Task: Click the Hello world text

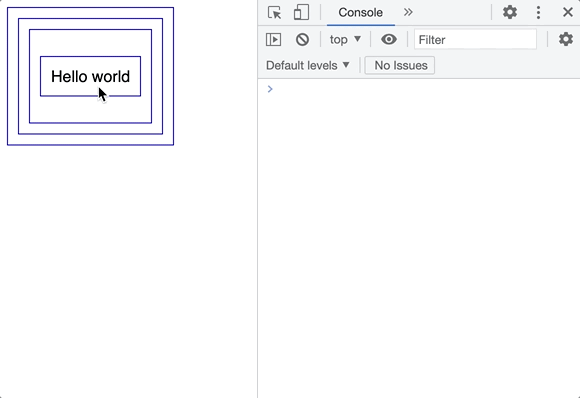Action: [91, 77]
